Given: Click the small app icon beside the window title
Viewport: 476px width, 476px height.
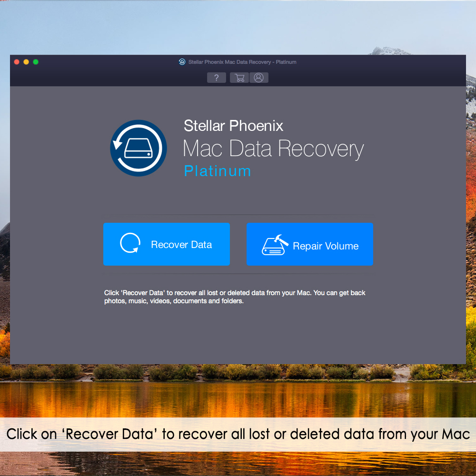Looking at the screenshot, I should [182, 62].
